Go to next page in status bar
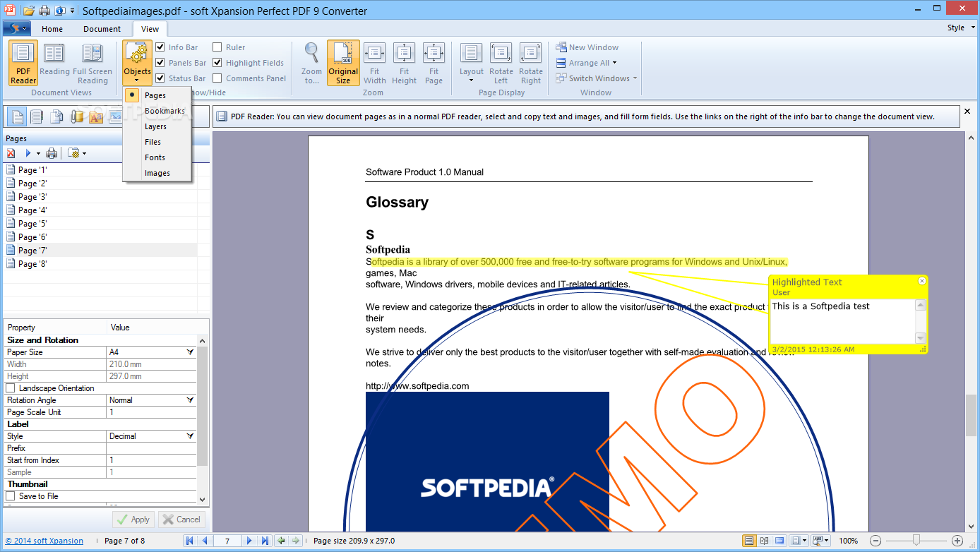Viewport: 980px width, 552px height. 249,541
